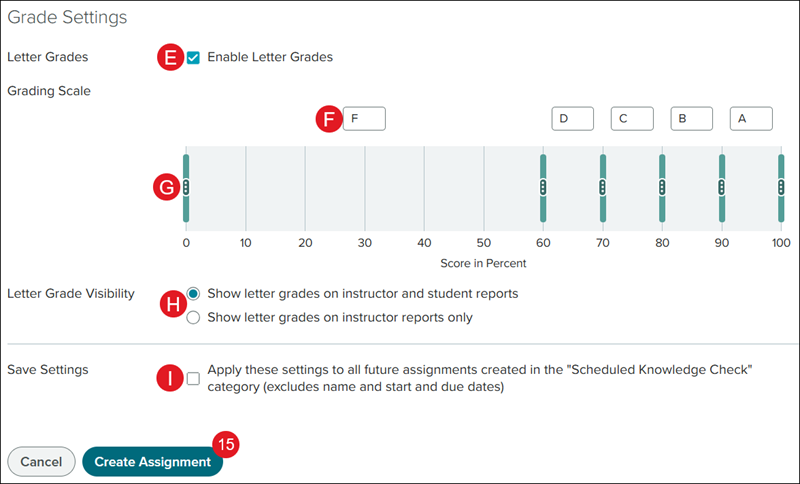
Task: Click the Create Assignment button
Action: click(153, 462)
